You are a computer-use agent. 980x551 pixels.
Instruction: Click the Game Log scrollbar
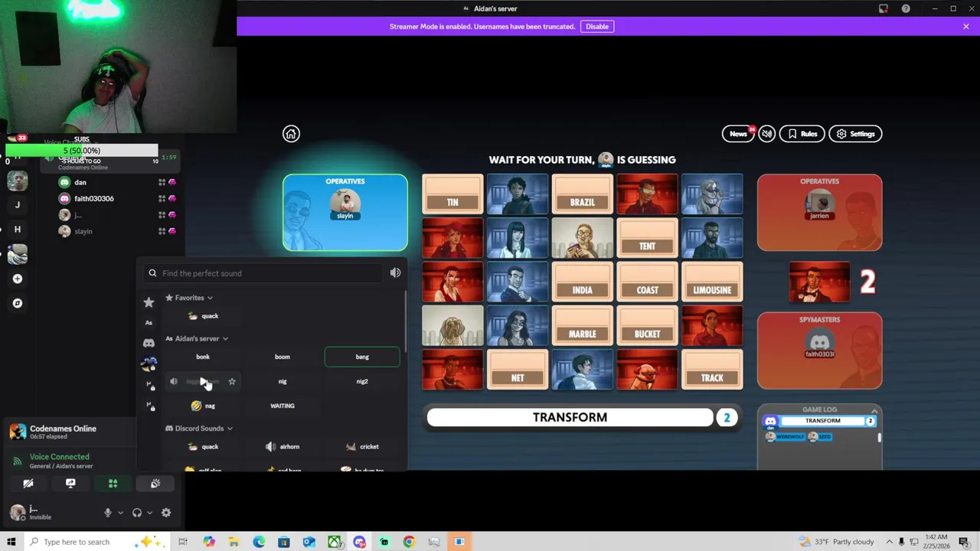(879, 437)
